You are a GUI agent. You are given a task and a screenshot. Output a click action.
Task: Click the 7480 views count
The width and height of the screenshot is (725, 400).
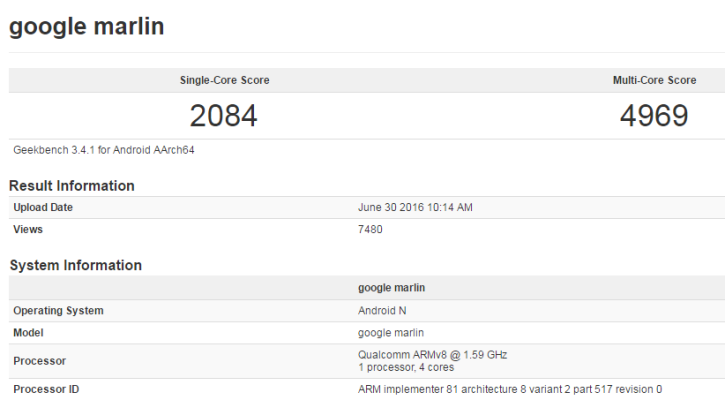pos(370,229)
